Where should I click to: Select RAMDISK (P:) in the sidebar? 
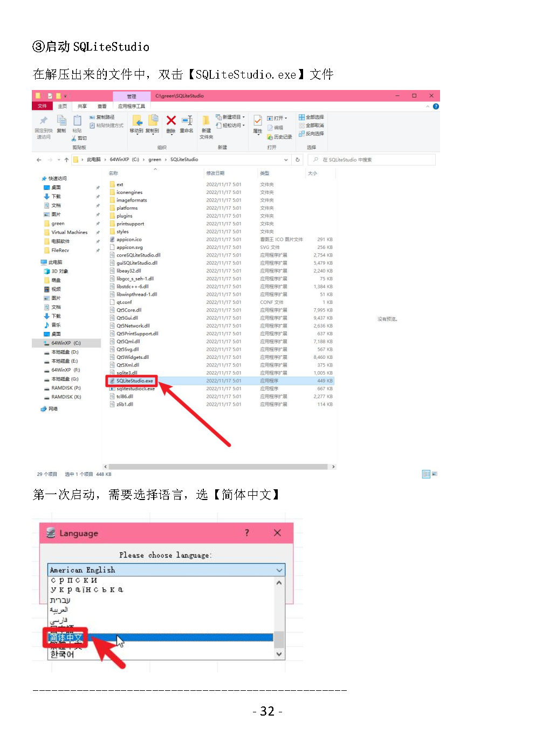(66, 388)
